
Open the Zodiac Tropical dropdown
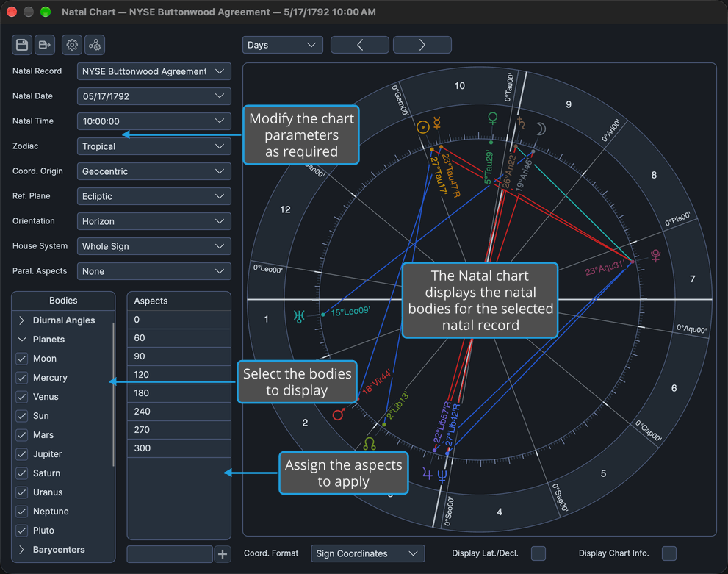coord(154,146)
